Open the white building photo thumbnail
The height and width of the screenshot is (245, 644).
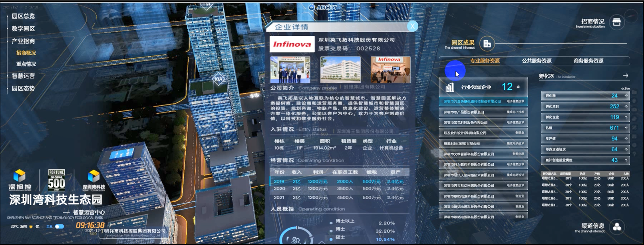340,70
